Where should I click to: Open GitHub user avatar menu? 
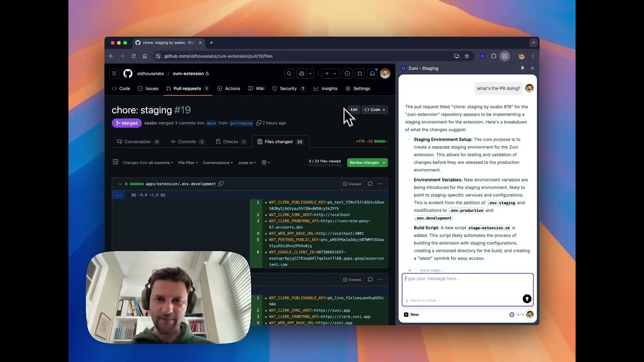[x=385, y=73]
